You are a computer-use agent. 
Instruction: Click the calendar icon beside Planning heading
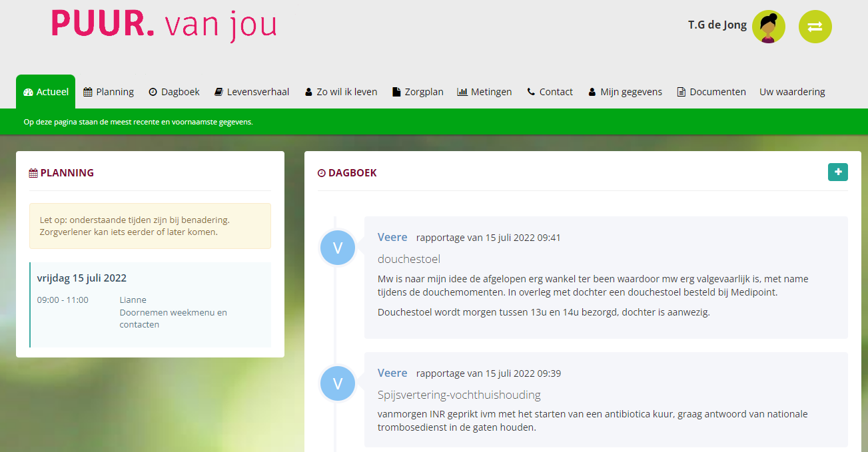click(33, 173)
